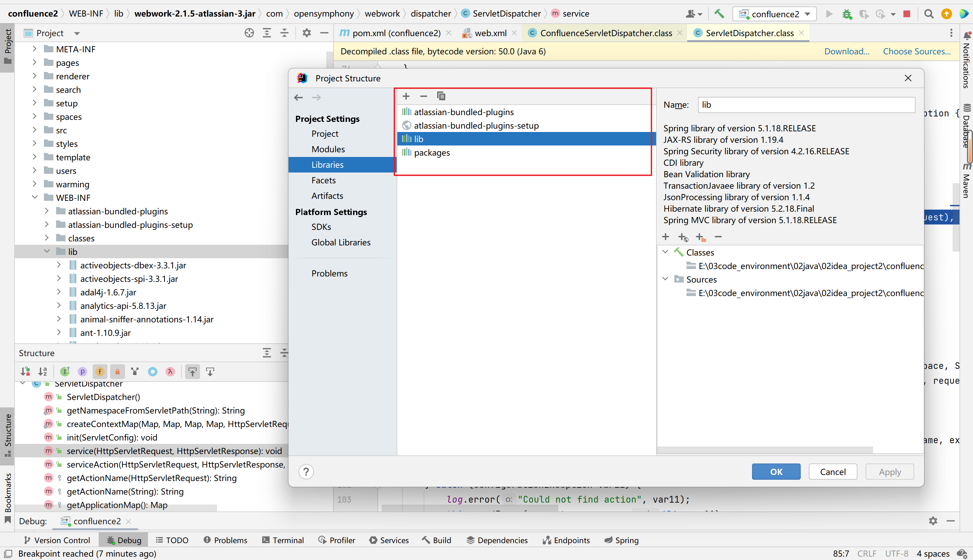Select the Modules item in Project Settings

click(x=327, y=149)
